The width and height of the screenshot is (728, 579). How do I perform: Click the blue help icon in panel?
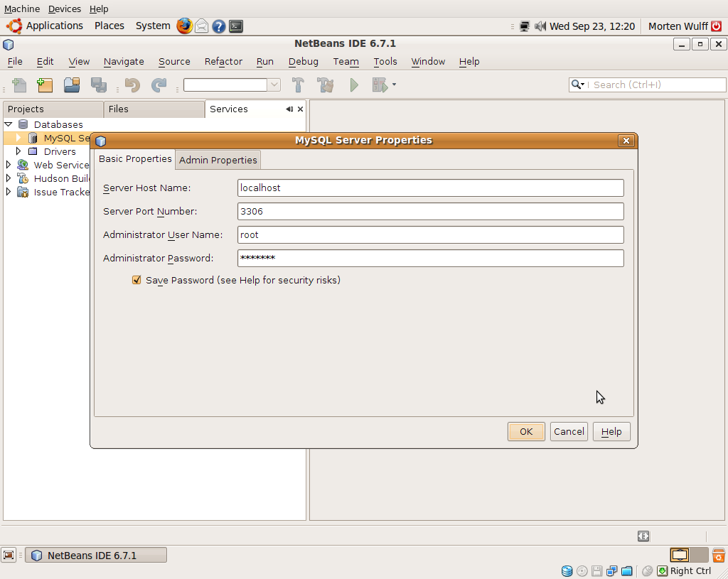tap(219, 26)
